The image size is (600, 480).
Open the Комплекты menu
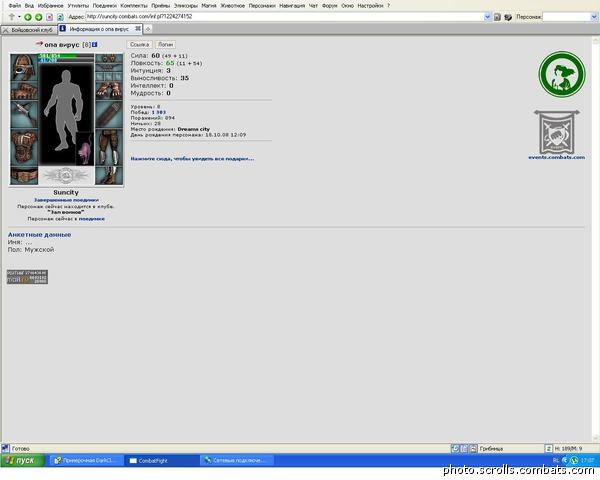[x=134, y=5]
